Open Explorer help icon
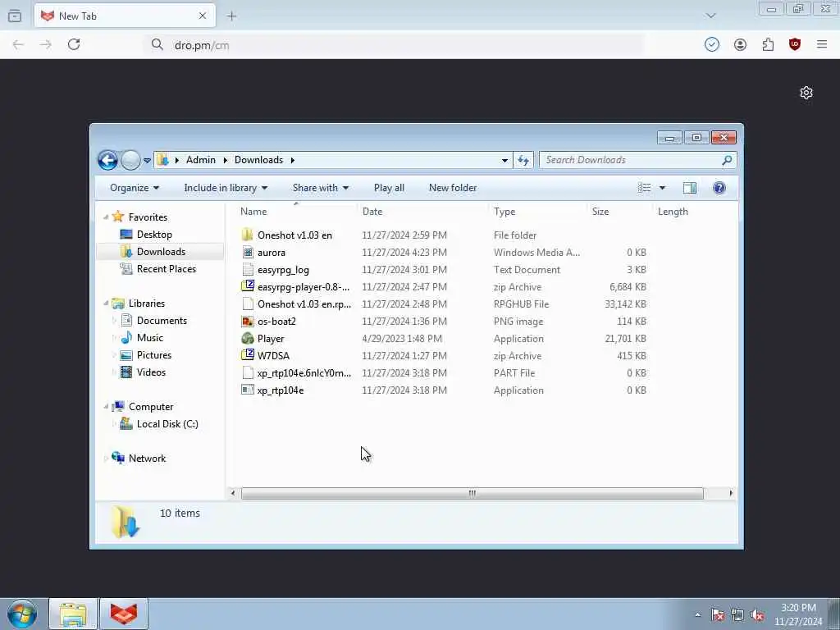 pyautogui.click(x=719, y=188)
